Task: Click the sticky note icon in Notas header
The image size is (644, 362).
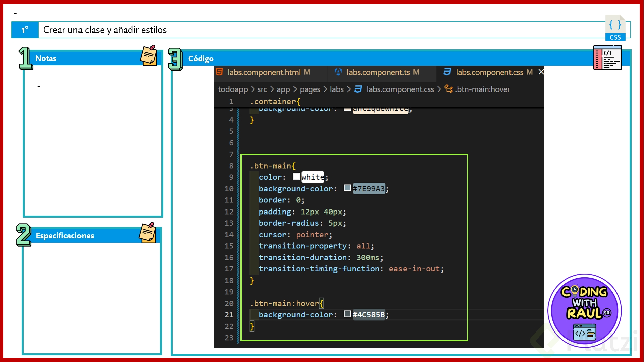Action: coord(149,56)
